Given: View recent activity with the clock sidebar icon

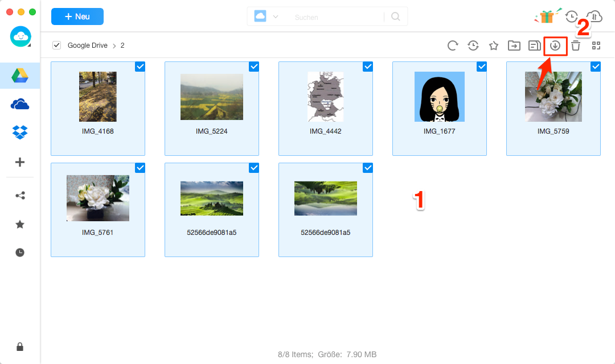Looking at the screenshot, I should tap(20, 252).
